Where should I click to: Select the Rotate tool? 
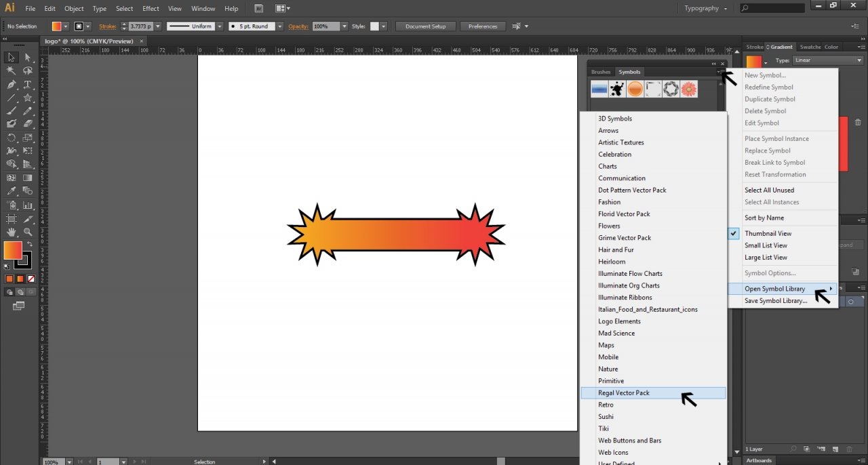click(12, 138)
